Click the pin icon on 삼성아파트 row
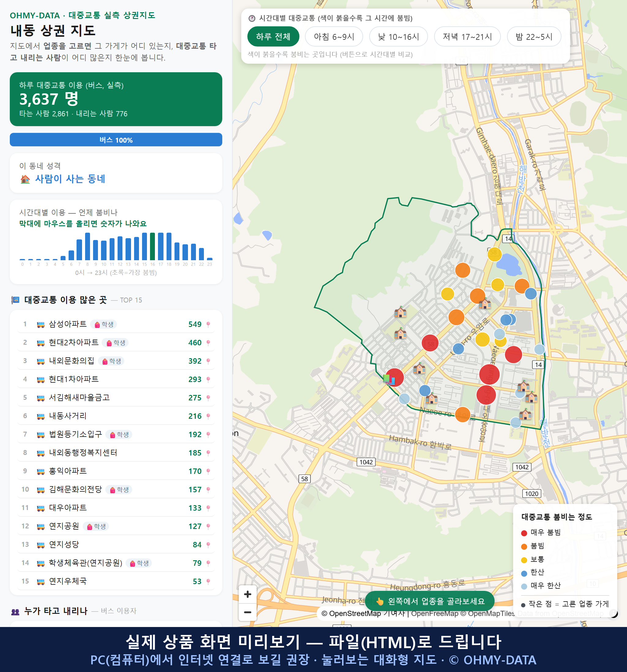 pyautogui.click(x=208, y=325)
